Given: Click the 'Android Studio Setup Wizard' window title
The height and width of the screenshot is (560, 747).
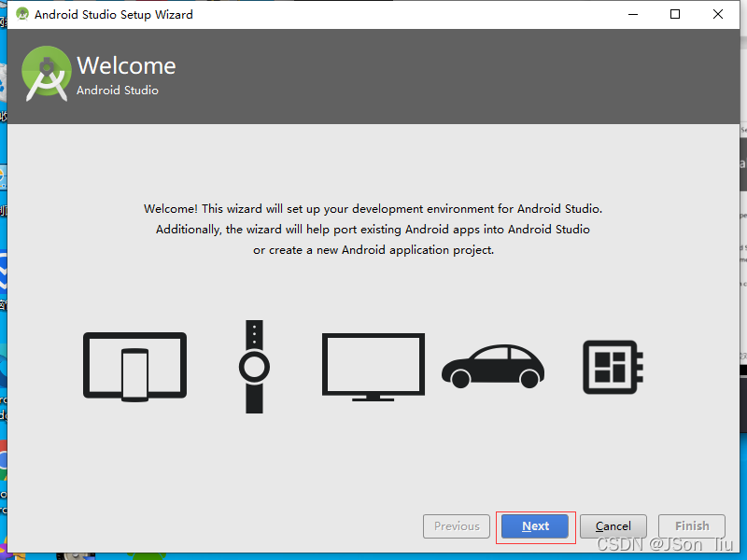Looking at the screenshot, I should 114,15.
